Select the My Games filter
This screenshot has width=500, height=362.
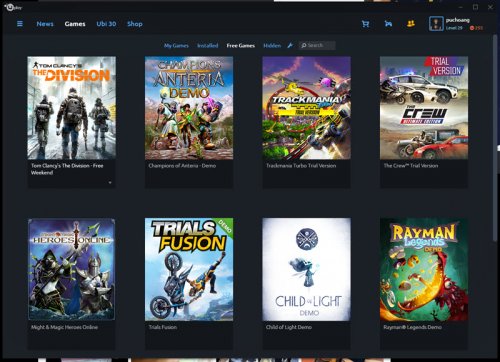pos(176,46)
